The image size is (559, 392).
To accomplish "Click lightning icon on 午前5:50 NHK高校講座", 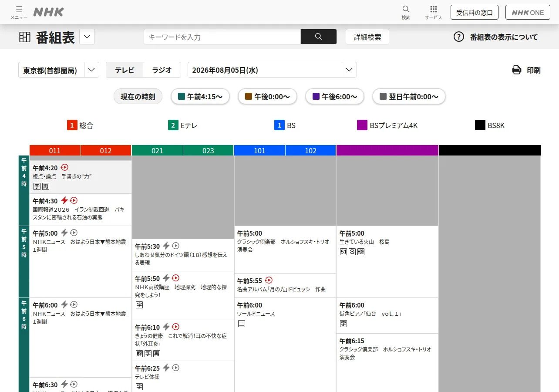I will 166,278.
